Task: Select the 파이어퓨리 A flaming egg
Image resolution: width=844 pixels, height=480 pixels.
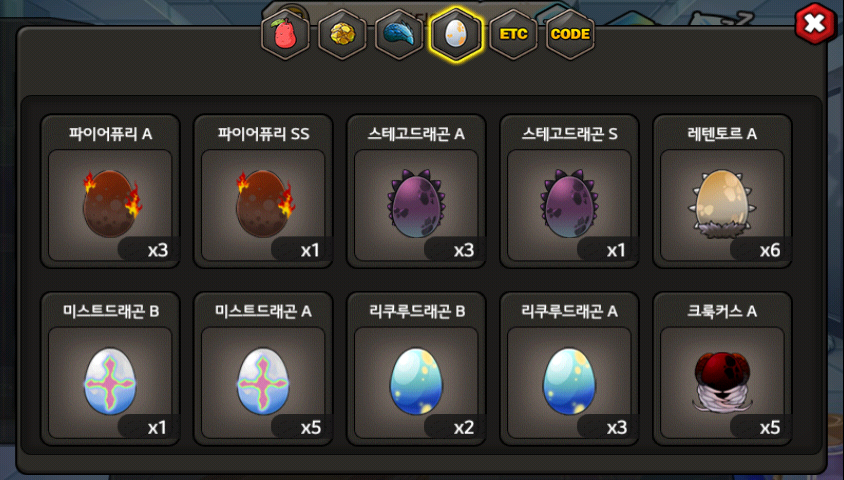Action: click(x=110, y=191)
